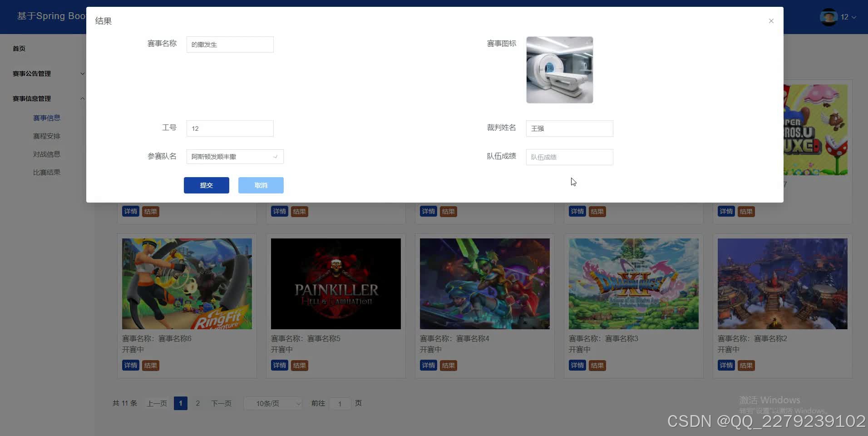Click the 前往 page number input

pos(340,403)
